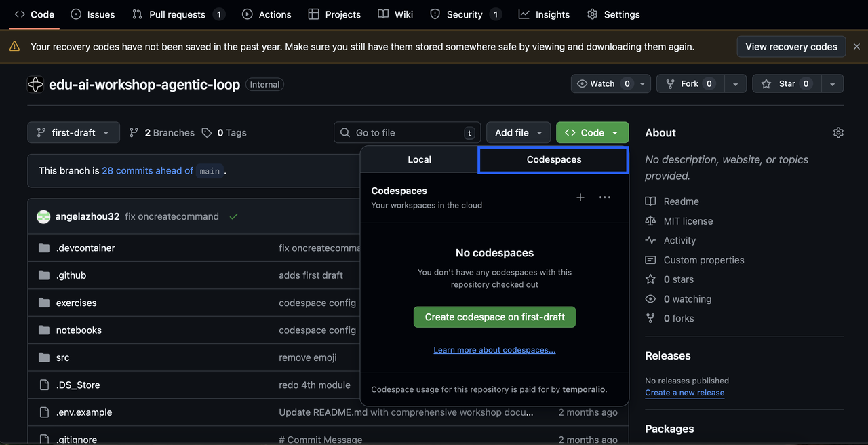Click plus icon to create new codespace
868x445 pixels.
pos(580,197)
